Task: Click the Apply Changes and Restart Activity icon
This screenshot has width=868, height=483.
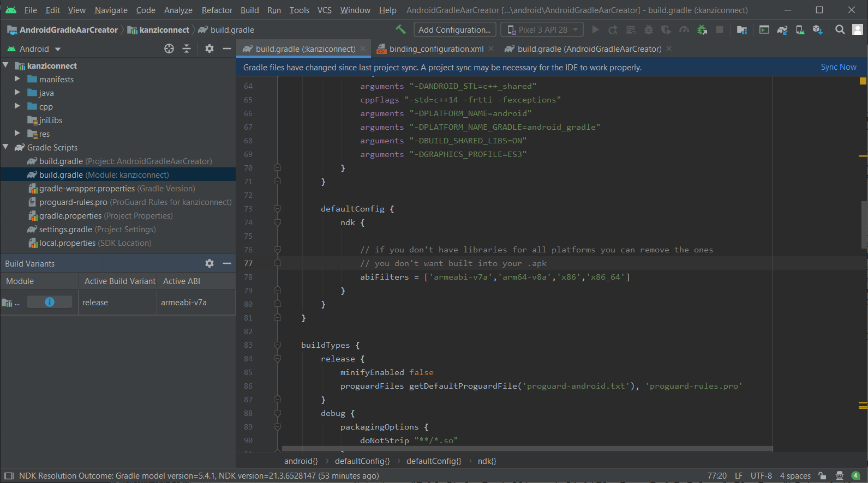Action: [613, 29]
